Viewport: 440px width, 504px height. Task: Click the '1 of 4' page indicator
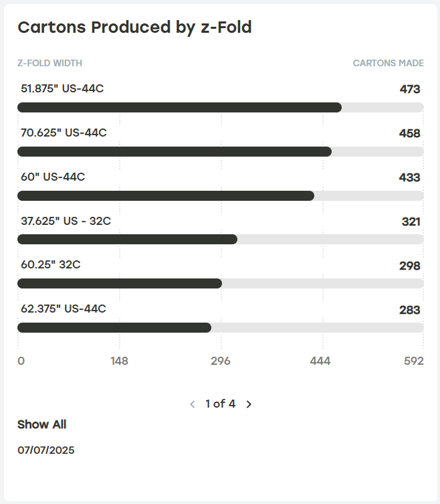(x=220, y=404)
